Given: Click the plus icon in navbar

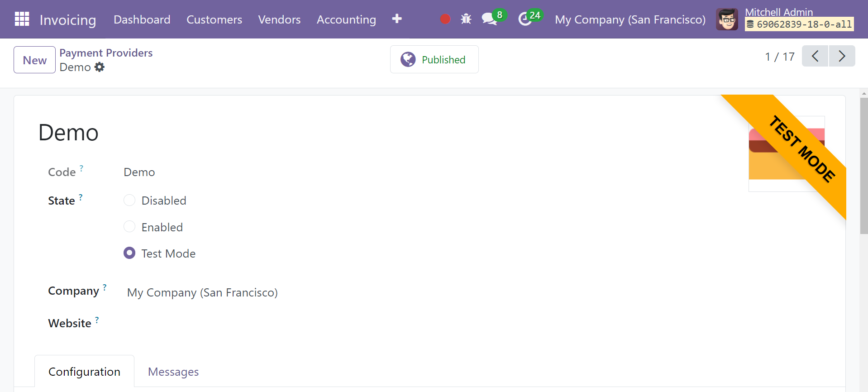Looking at the screenshot, I should [x=397, y=19].
